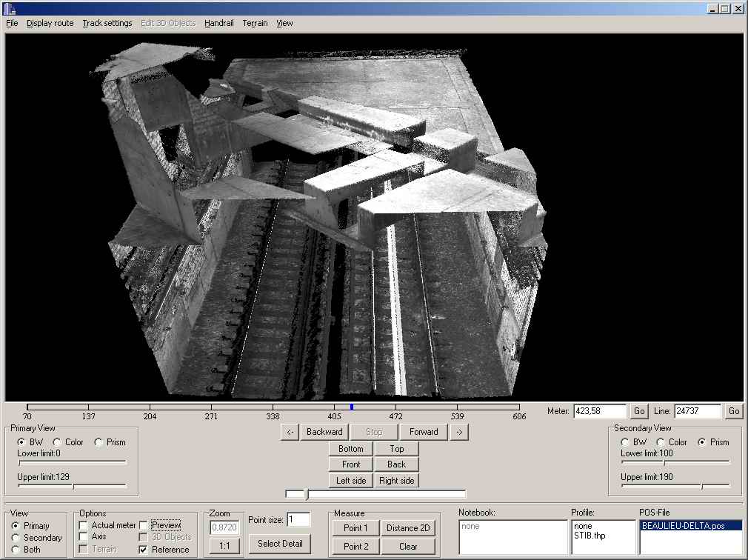
Task: Select Color in Primary View
Action: 58,442
